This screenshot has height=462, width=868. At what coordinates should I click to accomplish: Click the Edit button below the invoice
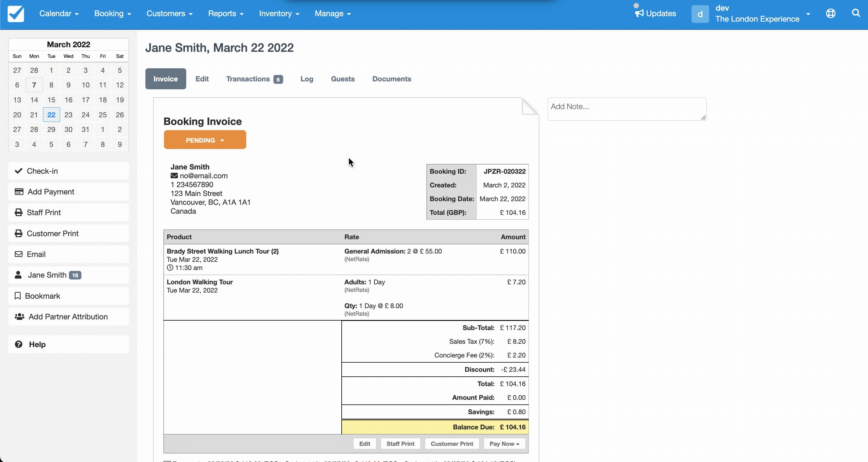coord(364,443)
